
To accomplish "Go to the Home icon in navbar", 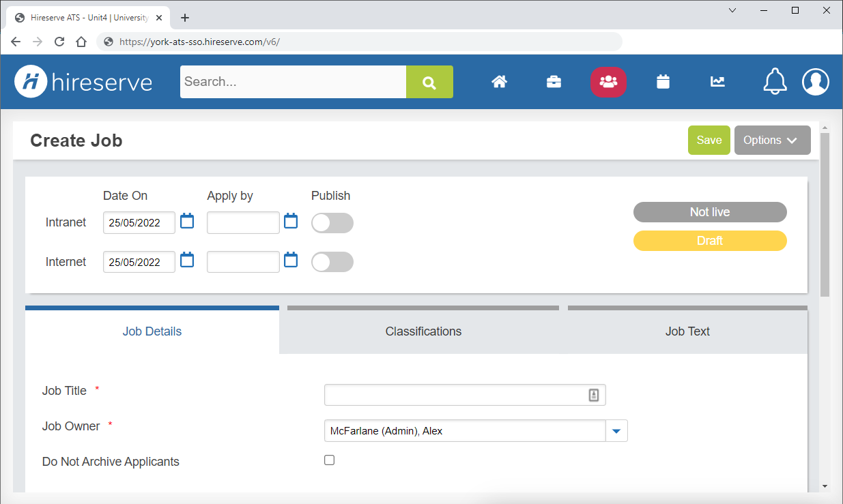I will 500,82.
